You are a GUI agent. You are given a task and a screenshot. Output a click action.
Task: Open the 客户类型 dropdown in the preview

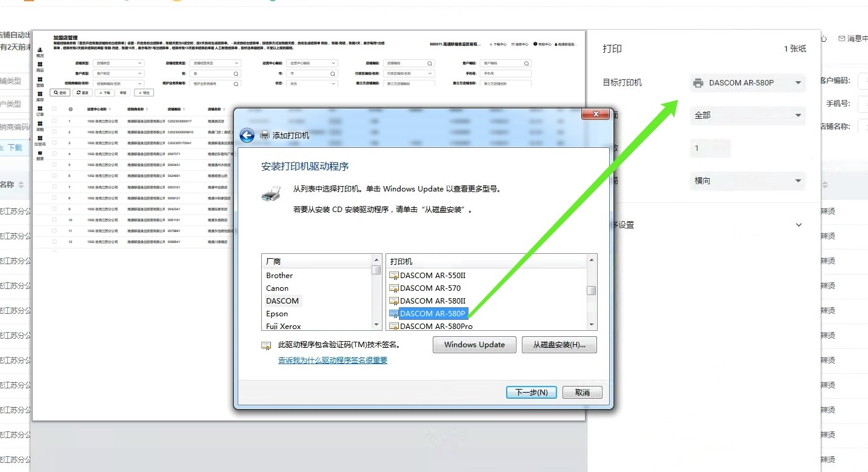pyautogui.click(x=119, y=73)
